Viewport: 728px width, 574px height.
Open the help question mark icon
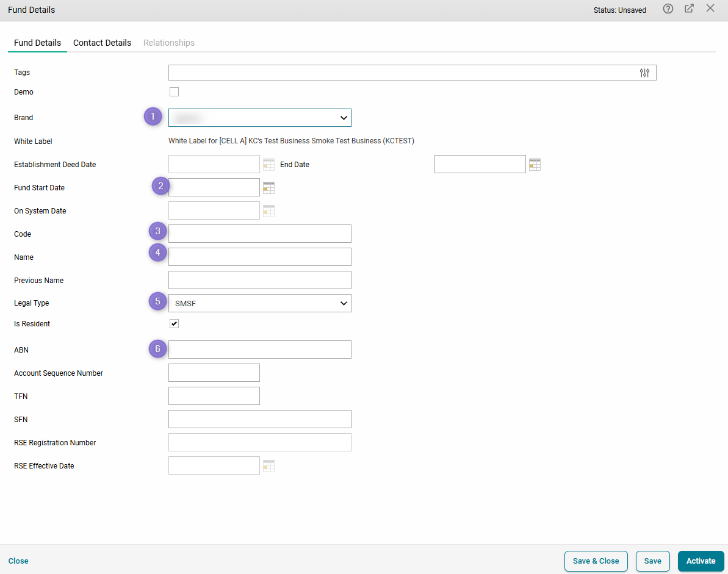point(668,9)
